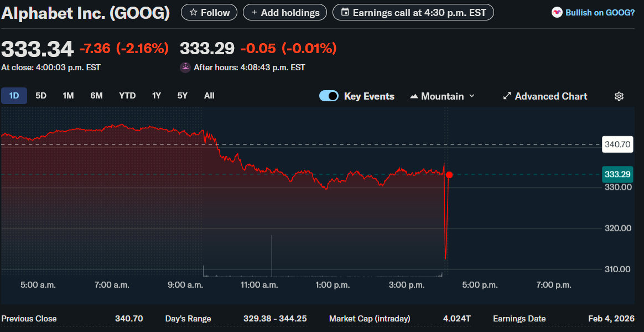Select the 1Y time range
The height and width of the screenshot is (332, 644).
(157, 96)
